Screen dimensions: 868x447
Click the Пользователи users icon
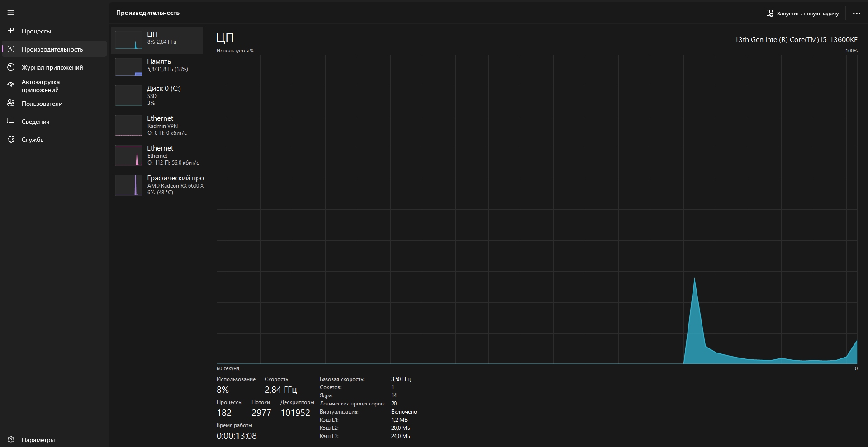(11, 104)
